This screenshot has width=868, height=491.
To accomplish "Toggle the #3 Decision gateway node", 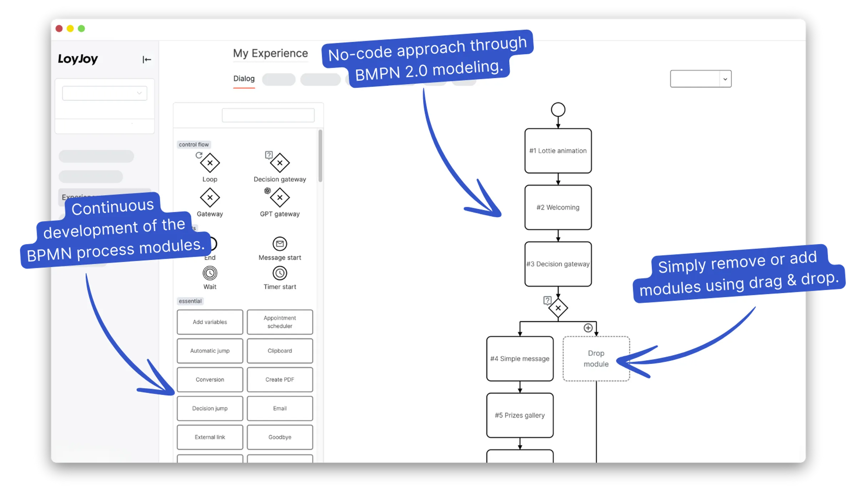I will [x=557, y=264].
